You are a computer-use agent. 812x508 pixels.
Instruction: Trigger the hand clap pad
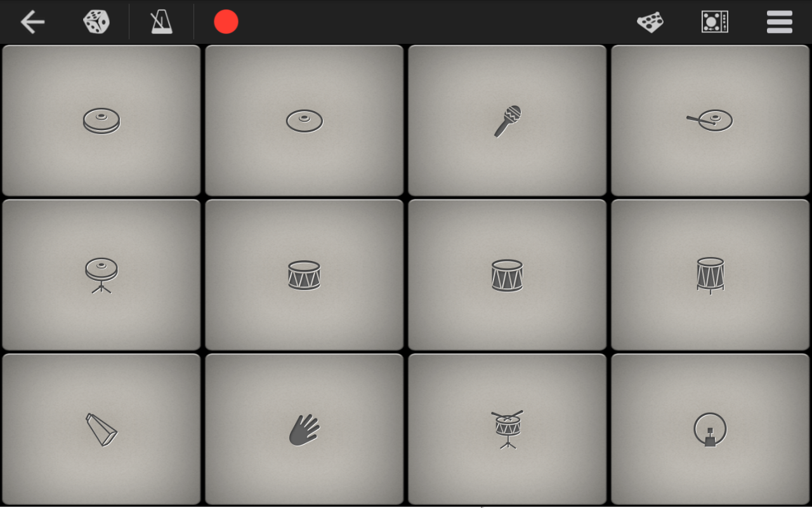point(304,429)
